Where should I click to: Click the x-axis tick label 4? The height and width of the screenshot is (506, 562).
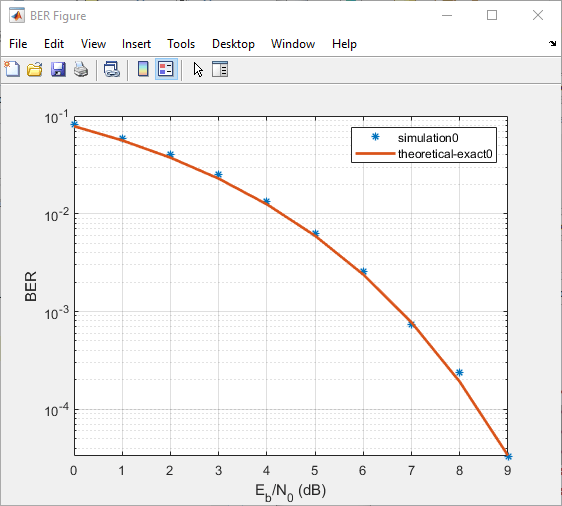(x=266, y=470)
